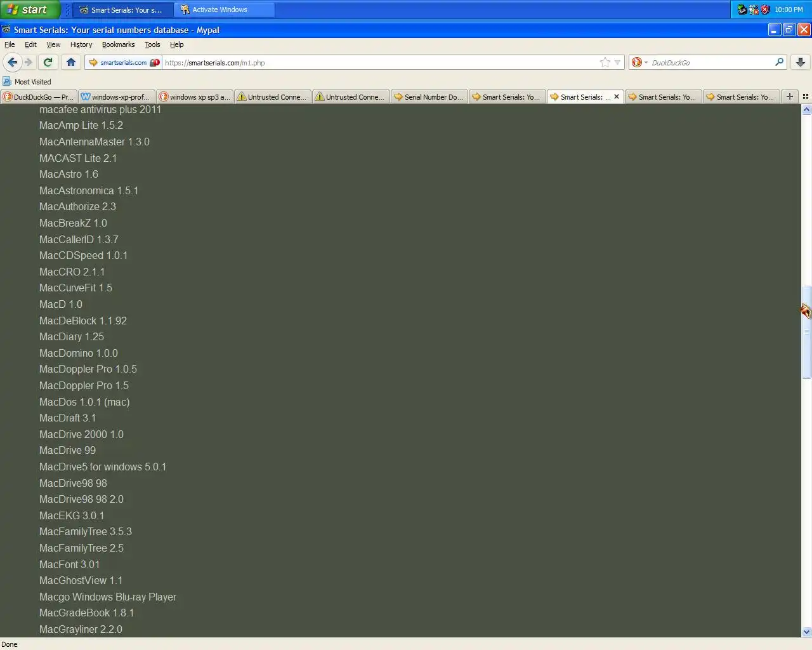Open the MacDrive 2000 1.0 link
Image resolution: width=812 pixels, height=650 pixels.
[x=81, y=435]
